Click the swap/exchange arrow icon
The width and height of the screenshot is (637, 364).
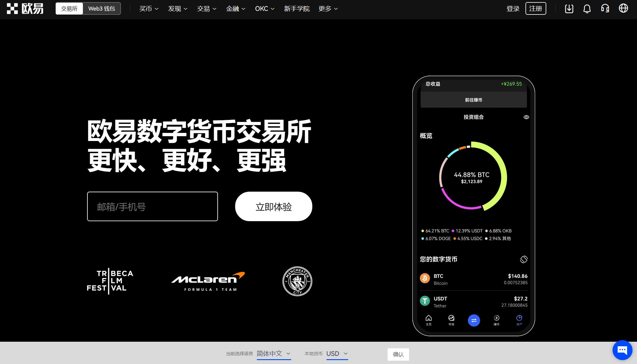474,320
